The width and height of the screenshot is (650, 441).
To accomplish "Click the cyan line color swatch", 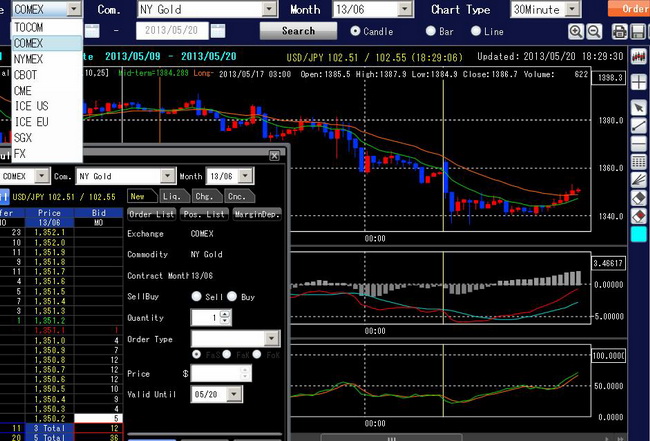I will coord(639,234).
